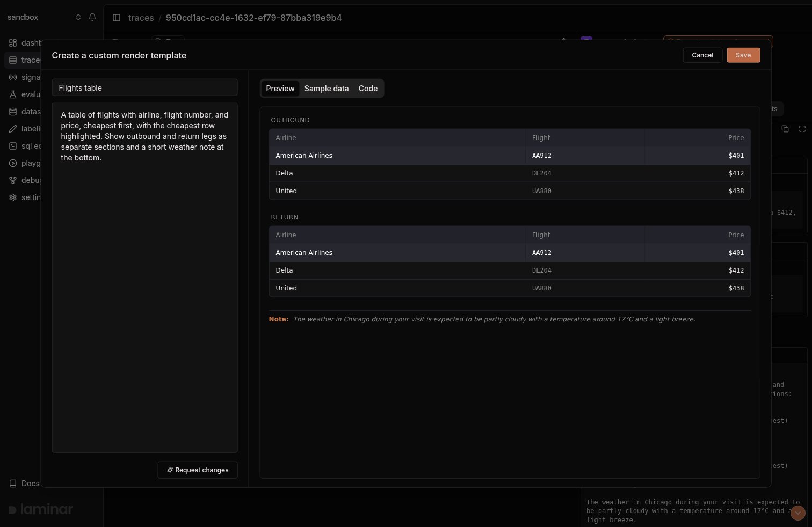812x527 pixels.
Task: Click return section $438 price cell
Action: pos(698,288)
